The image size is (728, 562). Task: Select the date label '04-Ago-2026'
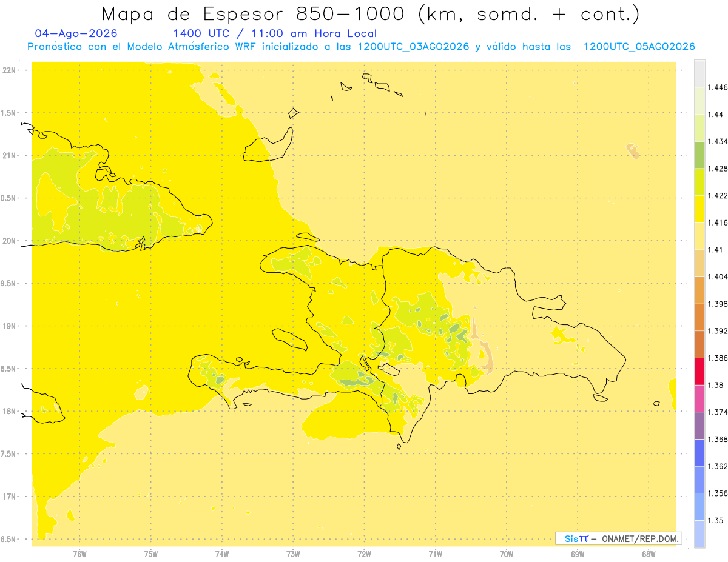pos(76,34)
